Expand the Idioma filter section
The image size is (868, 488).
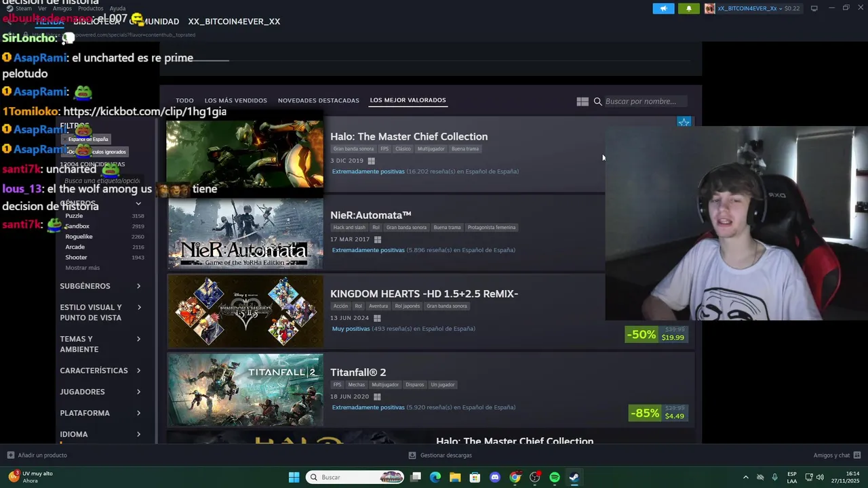tap(100, 434)
